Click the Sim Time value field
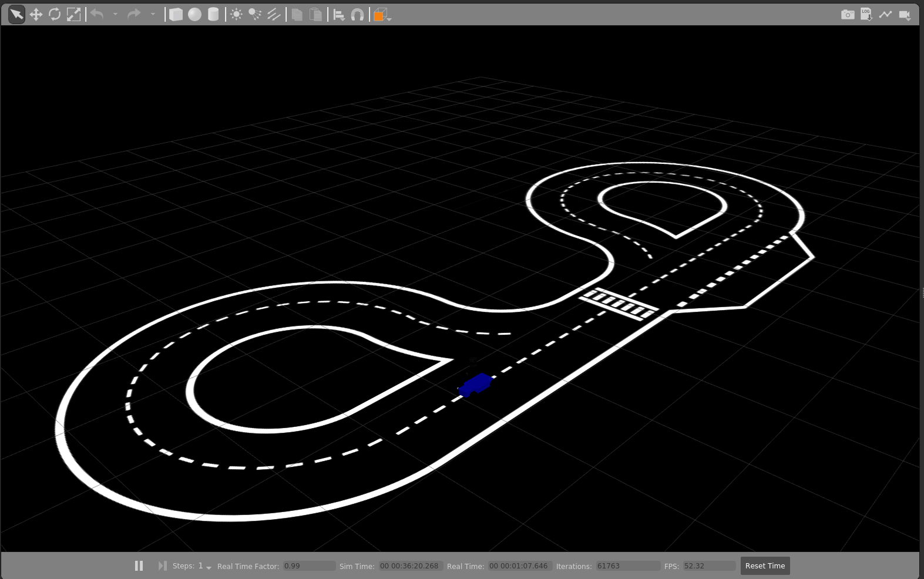Viewport: 924px width, 579px height. click(411, 566)
